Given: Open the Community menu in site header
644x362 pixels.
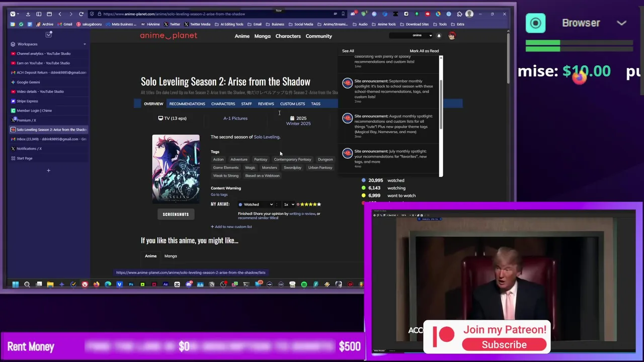Looking at the screenshot, I should 318,36.
